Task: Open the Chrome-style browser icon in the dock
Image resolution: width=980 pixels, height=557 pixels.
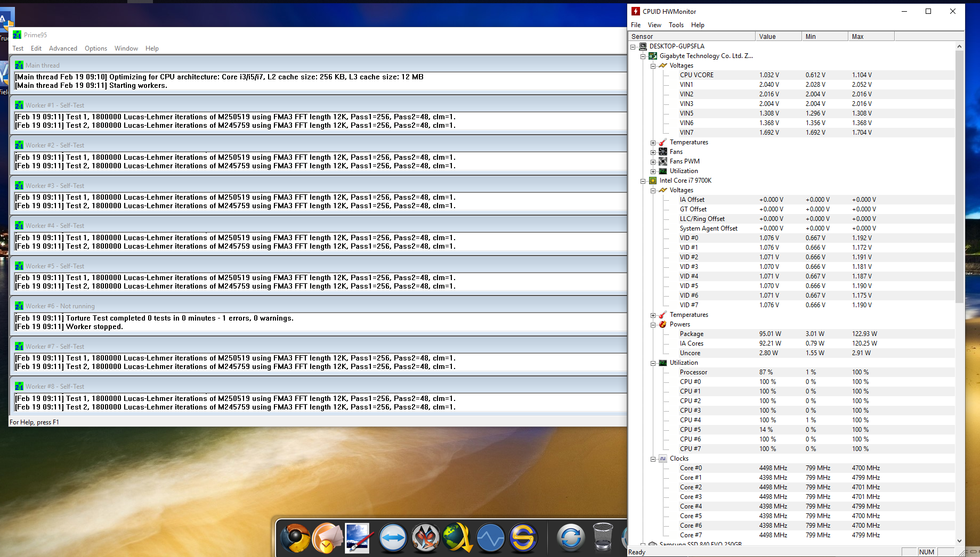Action: [x=295, y=538]
